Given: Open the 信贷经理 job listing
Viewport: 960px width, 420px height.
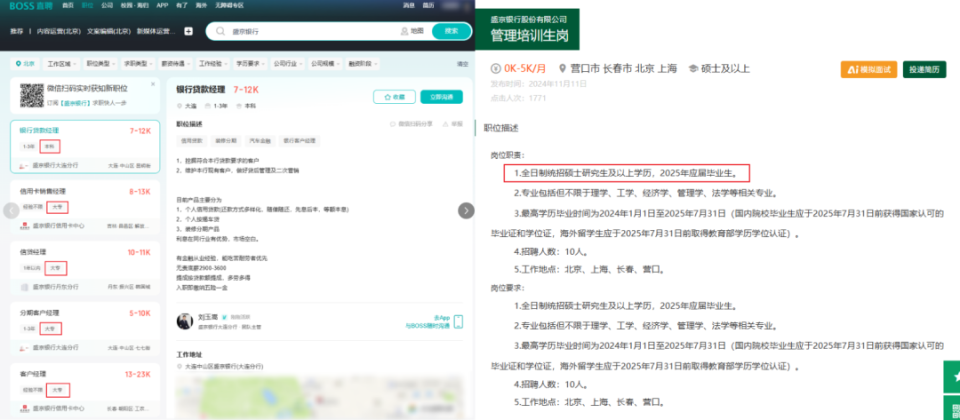Looking at the screenshot, I should pyautogui.click(x=85, y=268).
